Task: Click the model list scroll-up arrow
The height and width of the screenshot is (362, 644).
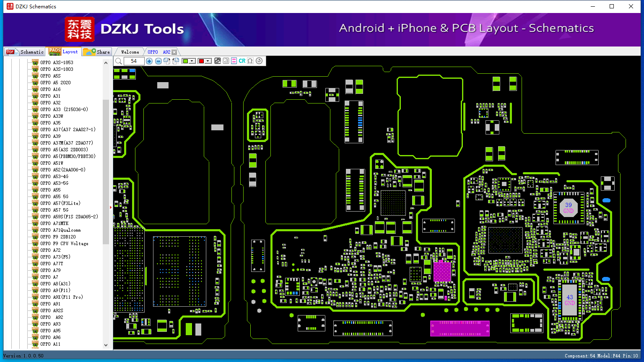Action: point(106,63)
